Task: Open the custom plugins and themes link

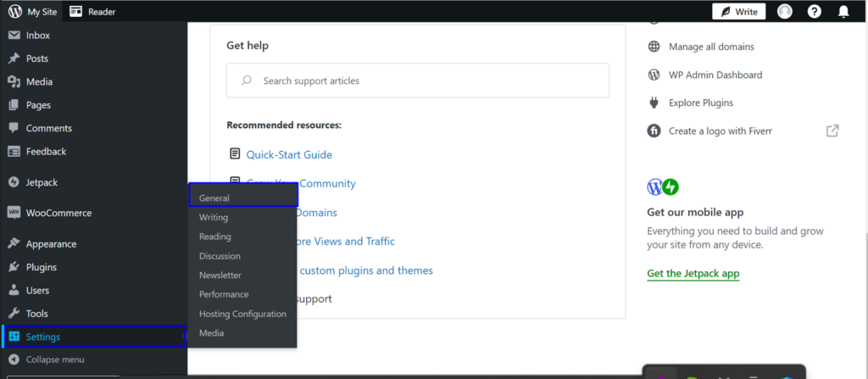Action: tap(366, 270)
